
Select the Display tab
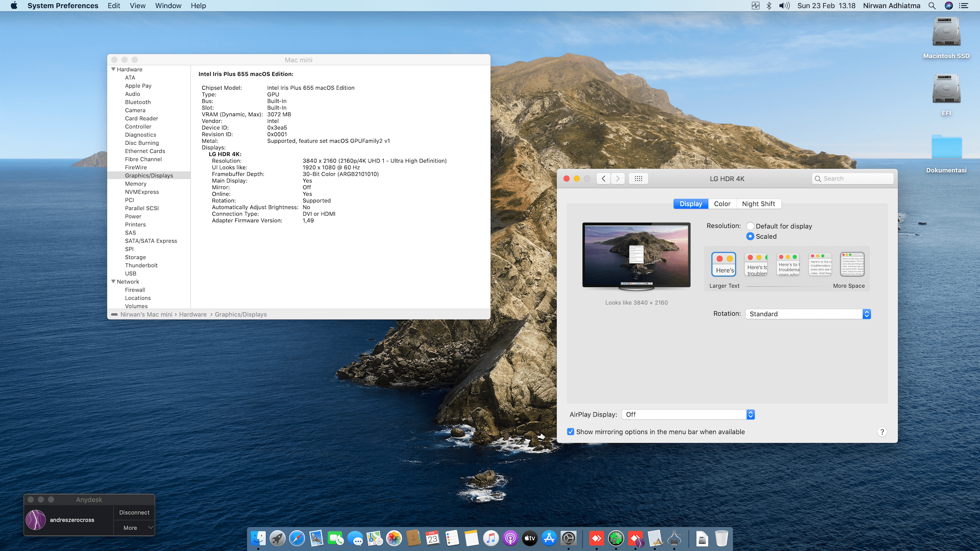[691, 204]
